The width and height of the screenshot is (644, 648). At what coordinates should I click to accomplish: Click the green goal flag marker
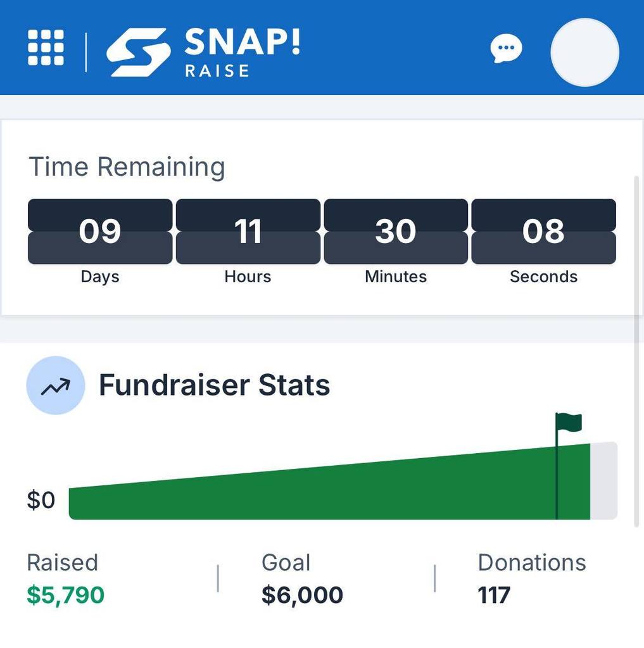(x=568, y=422)
